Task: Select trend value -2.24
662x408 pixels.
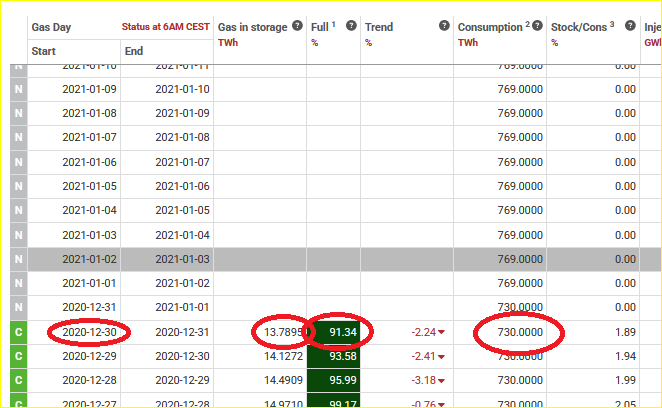Action: pos(423,332)
